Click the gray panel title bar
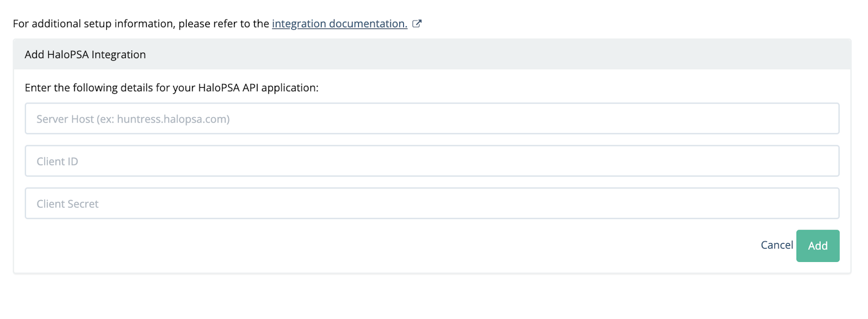This screenshot has height=319, width=868. pyautogui.click(x=432, y=54)
